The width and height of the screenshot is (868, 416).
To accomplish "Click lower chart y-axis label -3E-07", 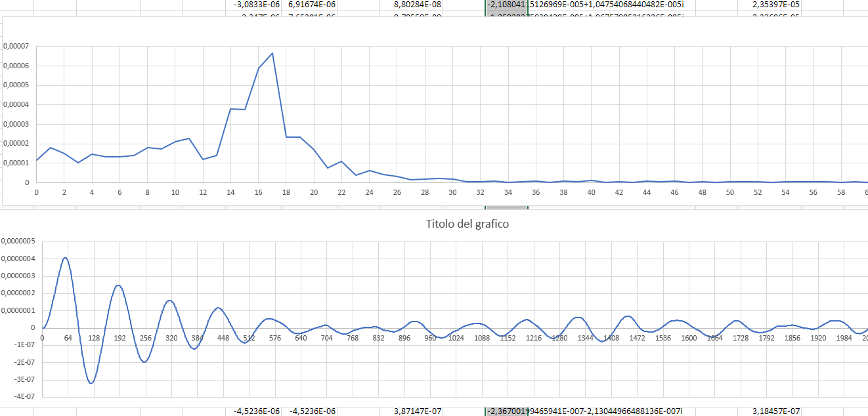I will pos(23,380).
